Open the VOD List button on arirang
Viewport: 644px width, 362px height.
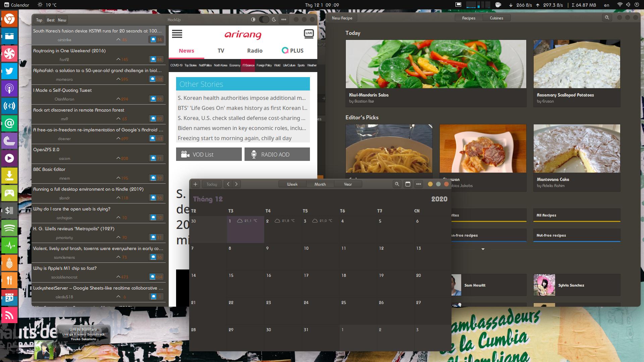[209, 154]
